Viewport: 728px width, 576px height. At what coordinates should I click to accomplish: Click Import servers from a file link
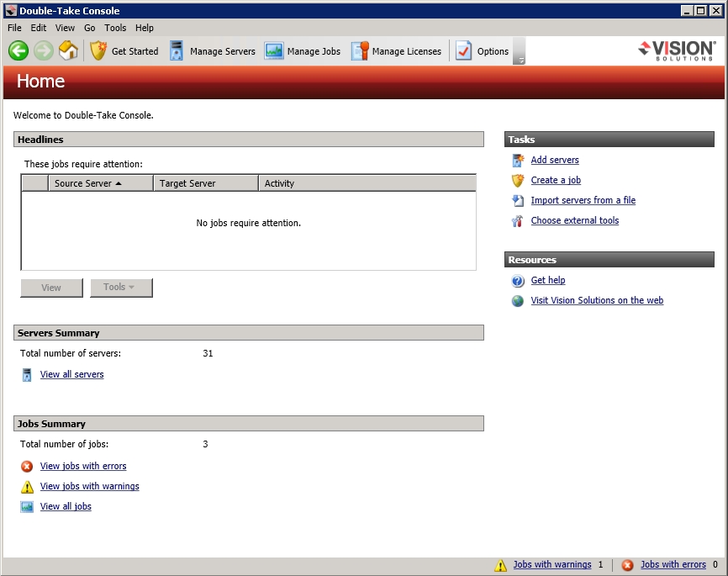(x=583, y=201)
